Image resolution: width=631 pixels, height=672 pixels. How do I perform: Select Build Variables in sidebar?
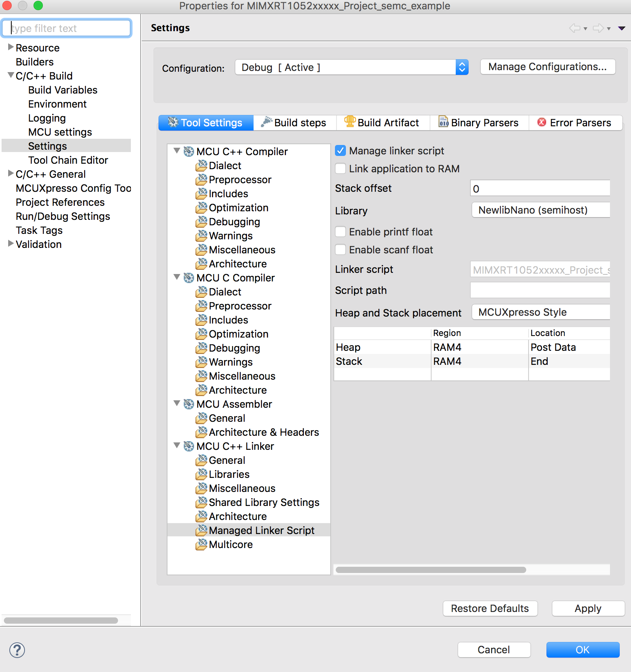click(x=63, y=90)
